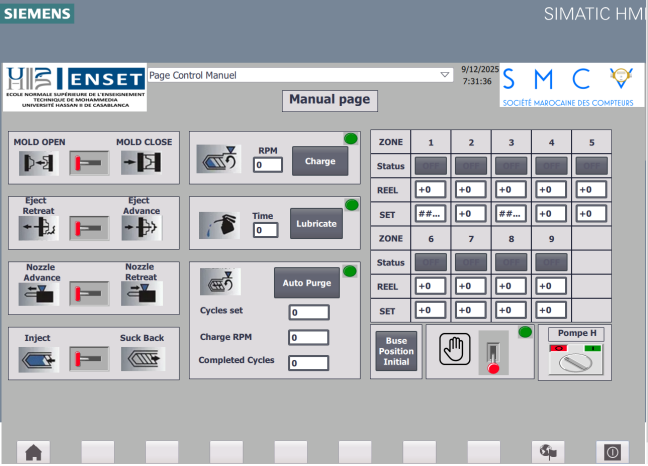The height and width of the screenshot is (466, 648).
Task: Toggle Zone 9 status OFF button
Action: tap(551, 262)
